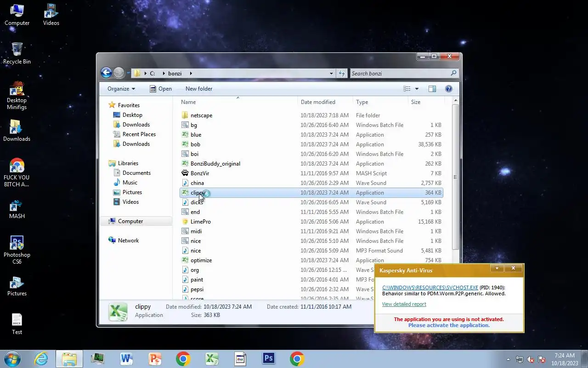
Task: Expand the address bar history dropdown
Action: [x=331, y=73]
